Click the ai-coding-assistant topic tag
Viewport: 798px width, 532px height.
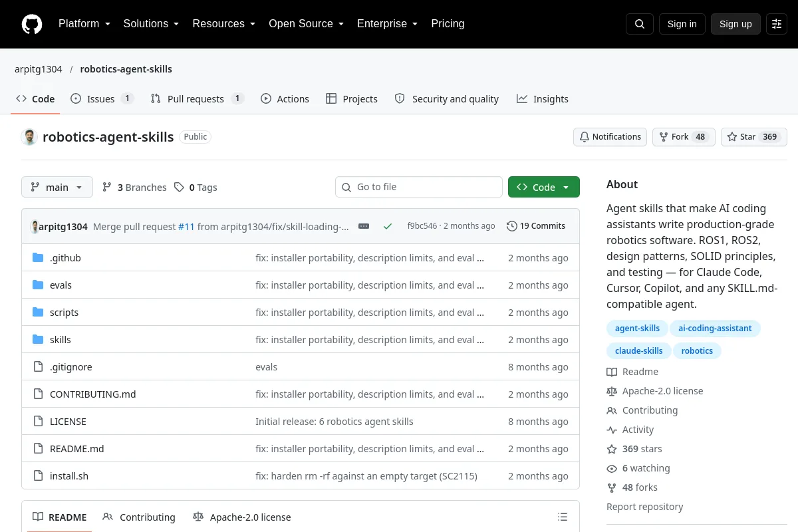point(716,329)
